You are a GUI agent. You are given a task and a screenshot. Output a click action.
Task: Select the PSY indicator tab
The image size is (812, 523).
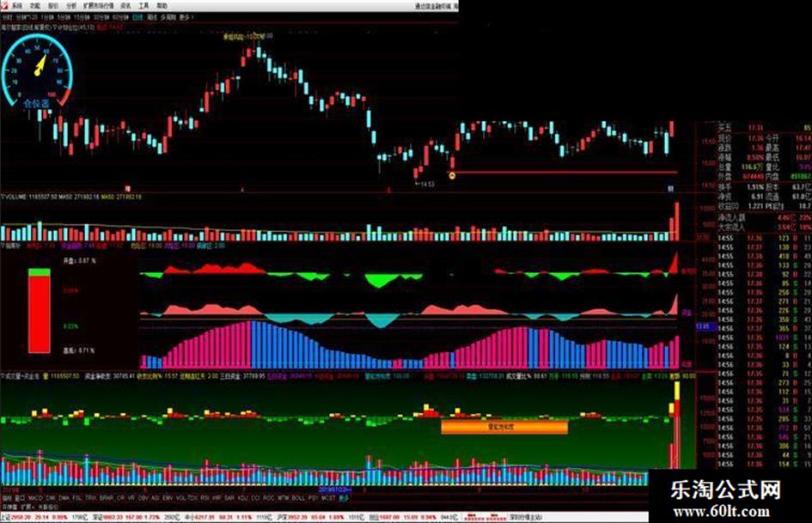click(x=314, y=498)
